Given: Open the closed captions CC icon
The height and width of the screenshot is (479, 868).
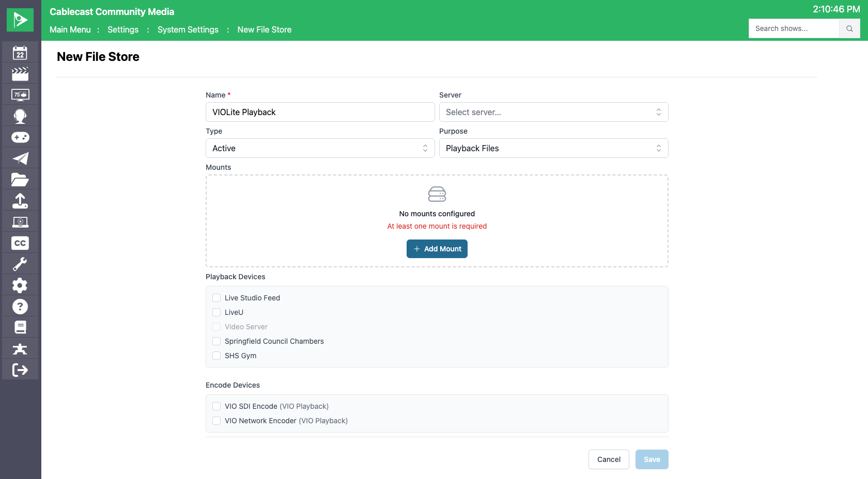Looking at the screenshot, I should (x=20, y=243).
